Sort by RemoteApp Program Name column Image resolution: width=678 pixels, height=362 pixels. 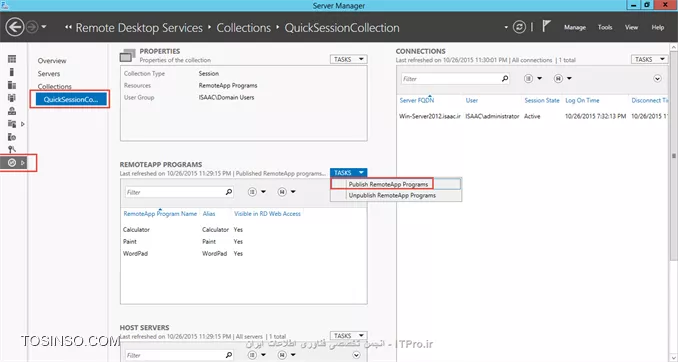coord(160,214)
